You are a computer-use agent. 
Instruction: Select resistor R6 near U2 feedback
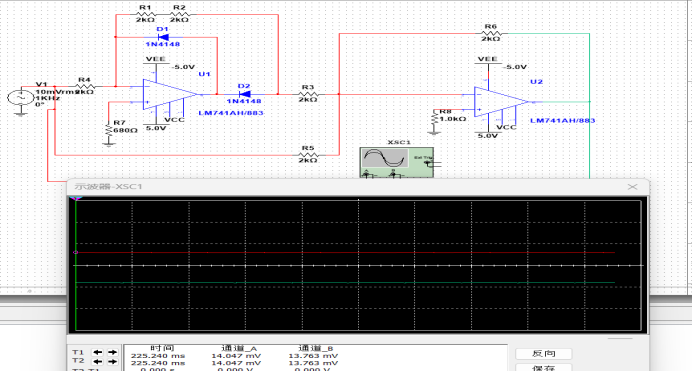click(491, 33)
